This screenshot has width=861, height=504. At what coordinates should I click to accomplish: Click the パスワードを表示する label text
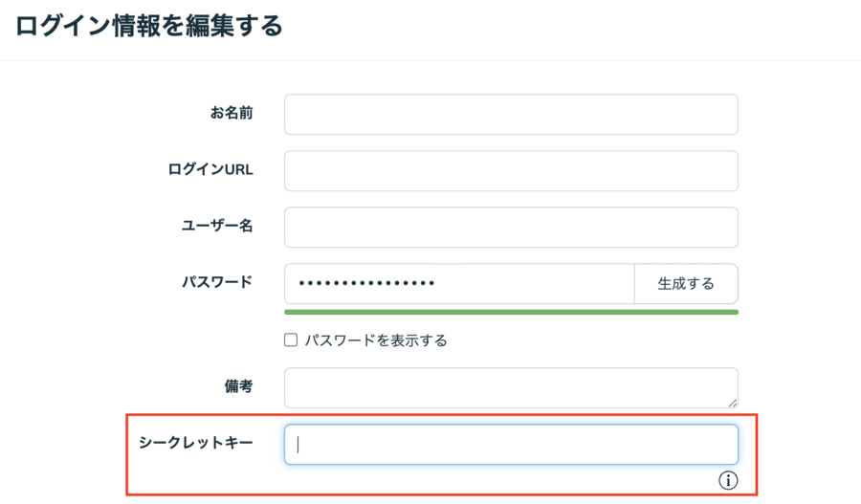point(376,340)
